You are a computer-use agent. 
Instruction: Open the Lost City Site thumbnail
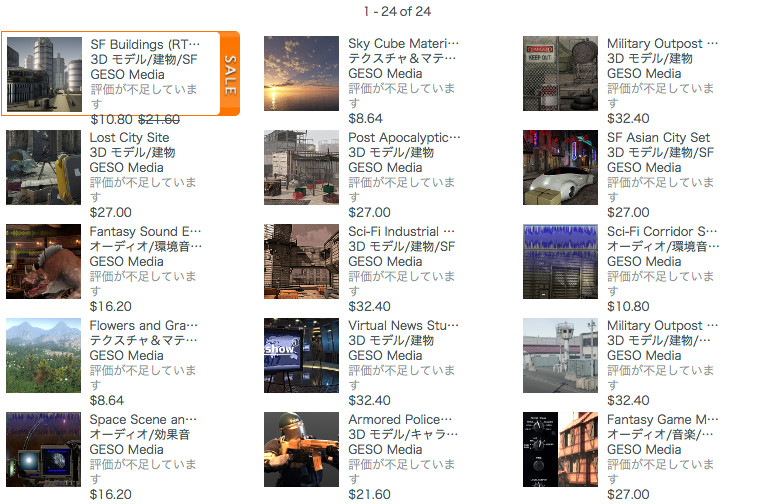tap(43, 167)
